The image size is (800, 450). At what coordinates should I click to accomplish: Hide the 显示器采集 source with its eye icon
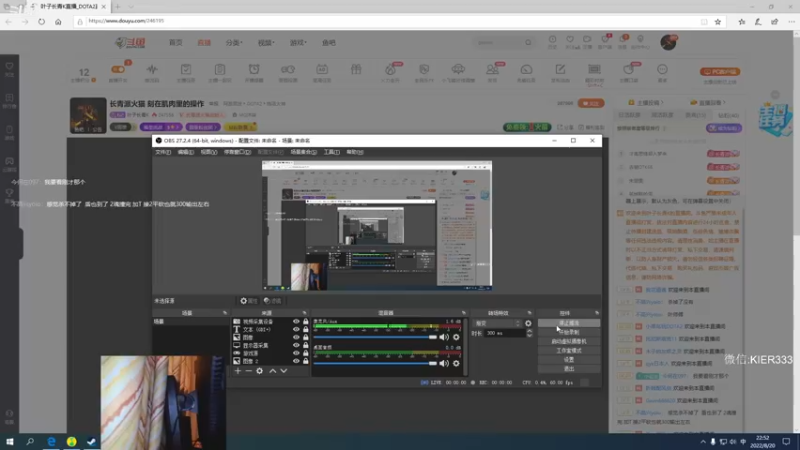pyautogui.click(x=296, y=345)
